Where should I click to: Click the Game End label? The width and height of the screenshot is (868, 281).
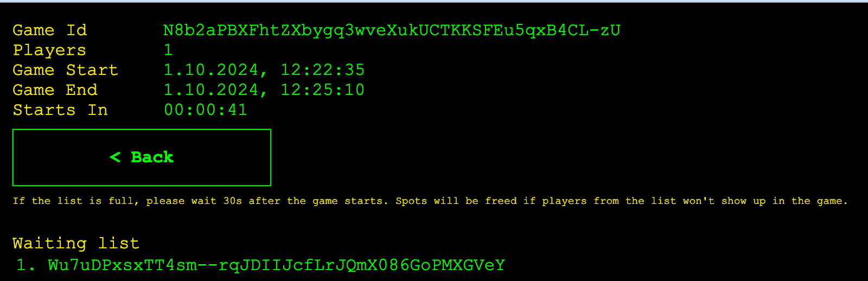(x=55, y=90)
